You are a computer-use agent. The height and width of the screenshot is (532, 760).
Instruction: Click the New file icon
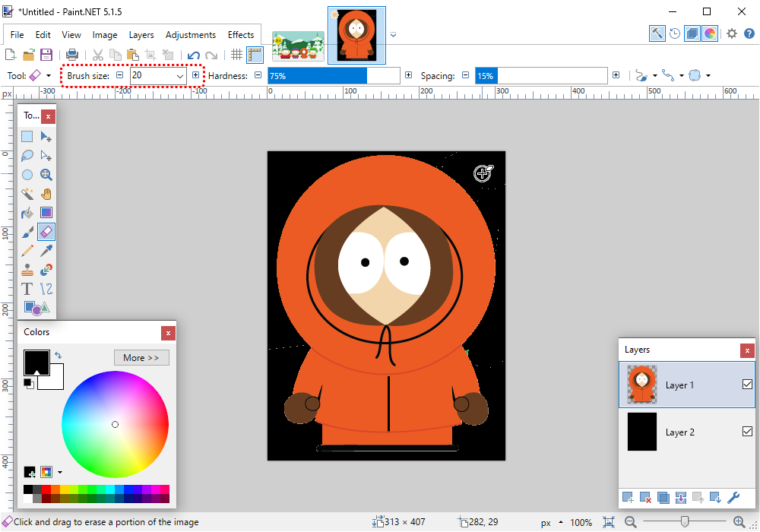click(x=11, y=54)
